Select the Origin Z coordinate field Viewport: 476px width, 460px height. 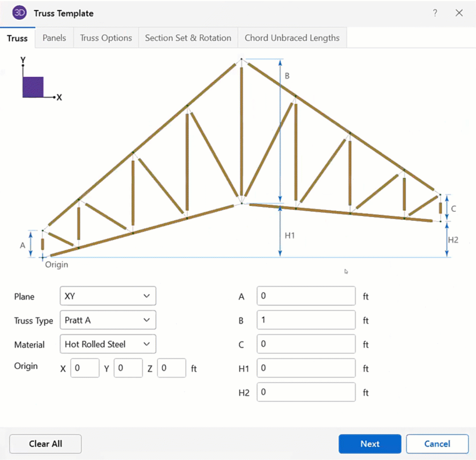[171, 368]
